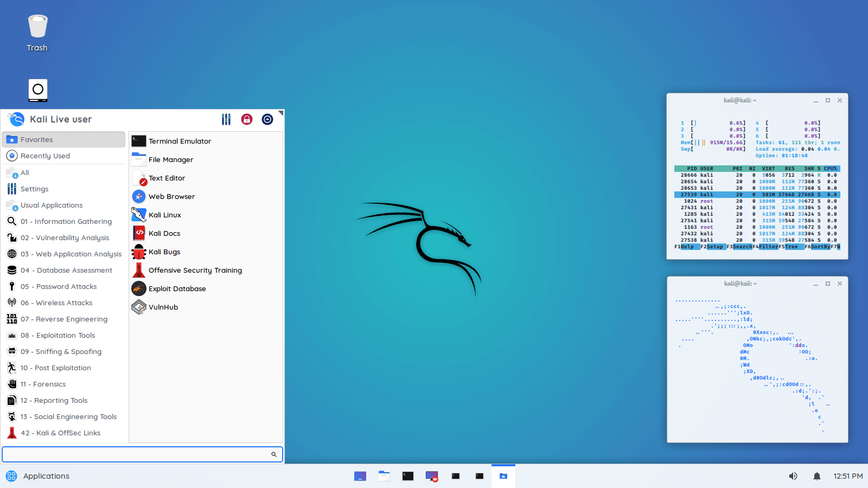
Task: Select the 13 - Social Engineering Tools category
Action: pos(69,416)
